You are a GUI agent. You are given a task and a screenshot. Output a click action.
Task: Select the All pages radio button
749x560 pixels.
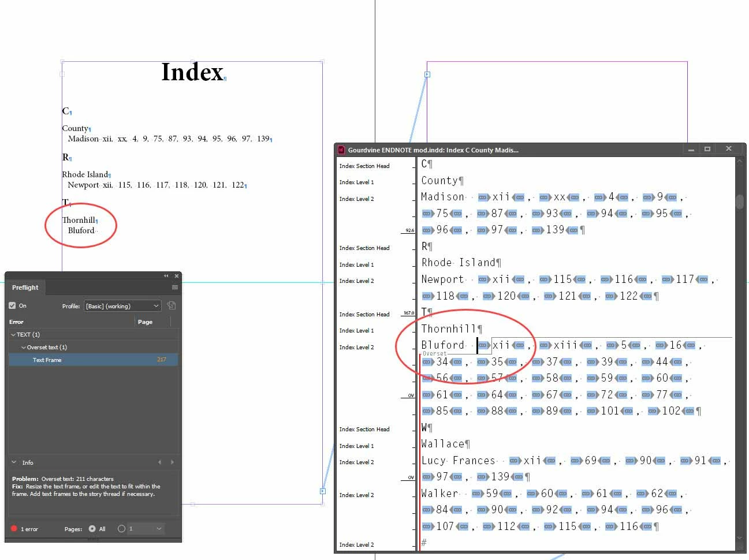[92, 529]
